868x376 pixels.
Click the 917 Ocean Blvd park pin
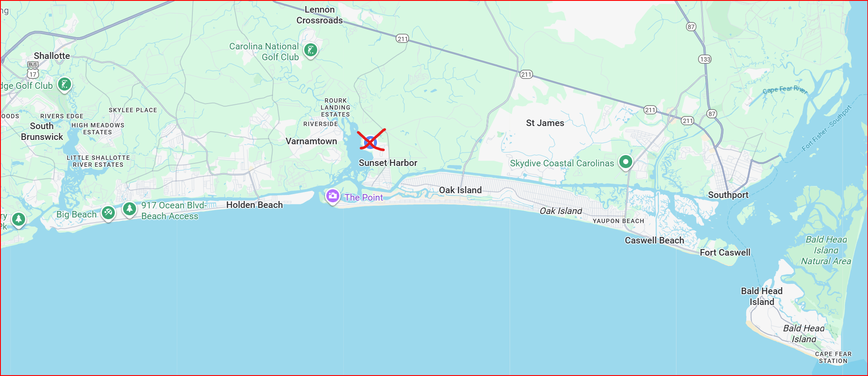tap(129, 209)
